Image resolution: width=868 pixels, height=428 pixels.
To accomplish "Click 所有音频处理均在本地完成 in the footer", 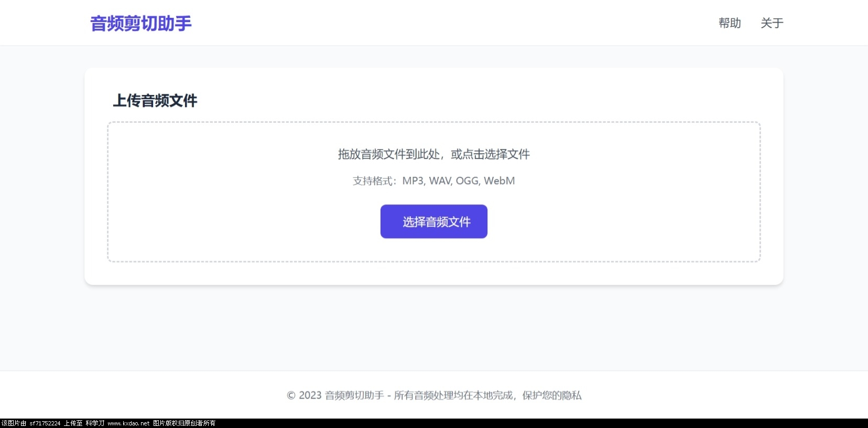I will (453, 395).
